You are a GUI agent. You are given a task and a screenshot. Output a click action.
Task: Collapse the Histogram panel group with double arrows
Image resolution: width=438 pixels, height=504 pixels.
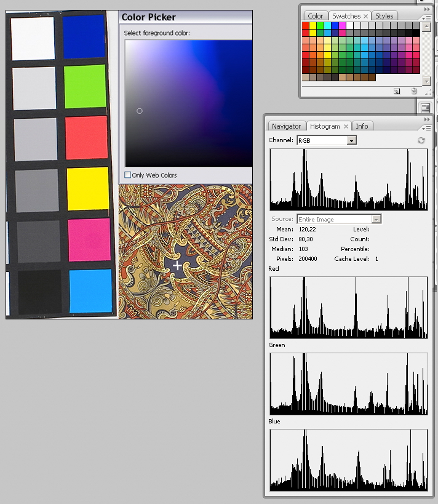[x=427, y=120]
